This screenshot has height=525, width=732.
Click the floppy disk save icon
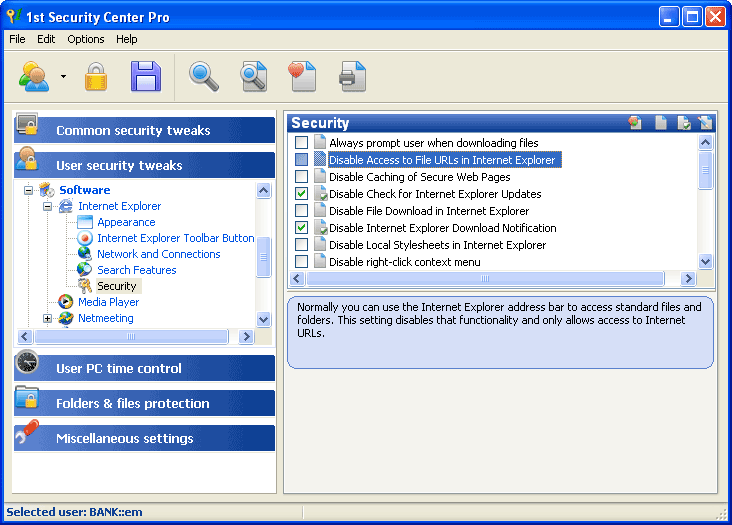(x=146, y=77)
